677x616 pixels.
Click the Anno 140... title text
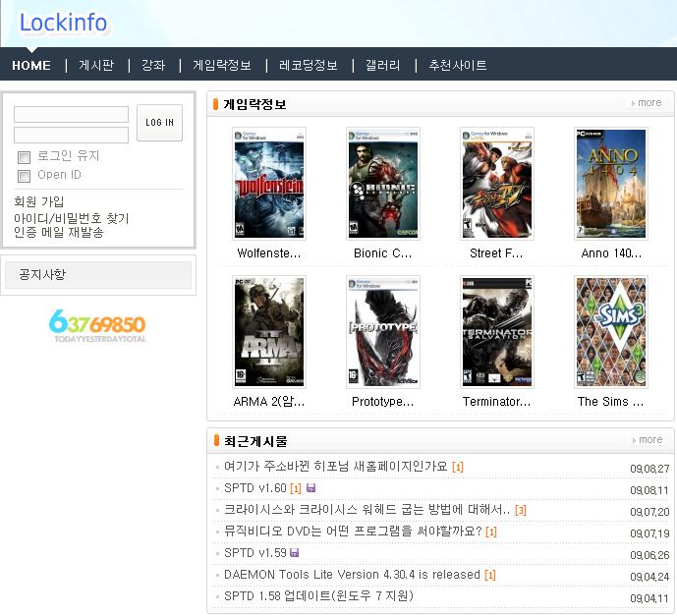[611, 252]
